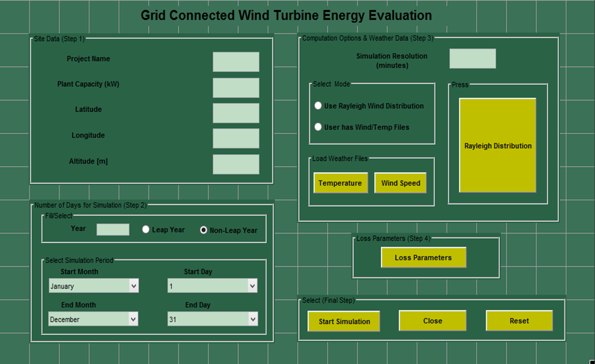
Task: Click the Year input field
Action: [113, 230]
